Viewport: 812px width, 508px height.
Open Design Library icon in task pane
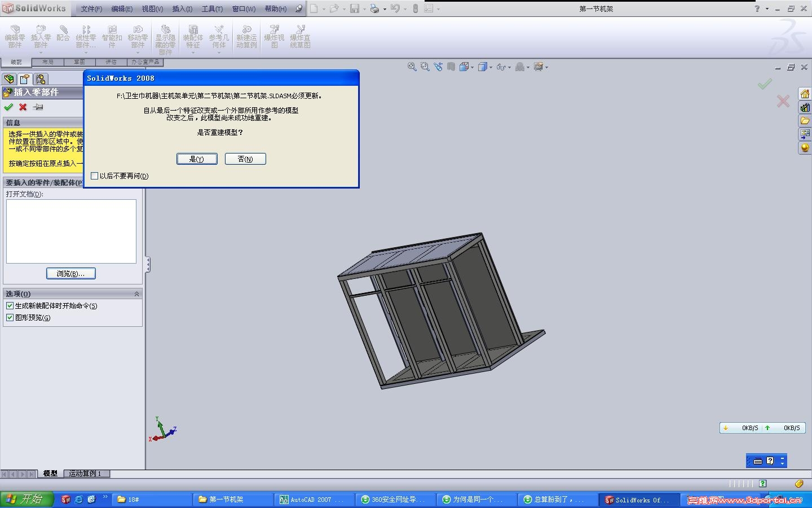[805, 107]
